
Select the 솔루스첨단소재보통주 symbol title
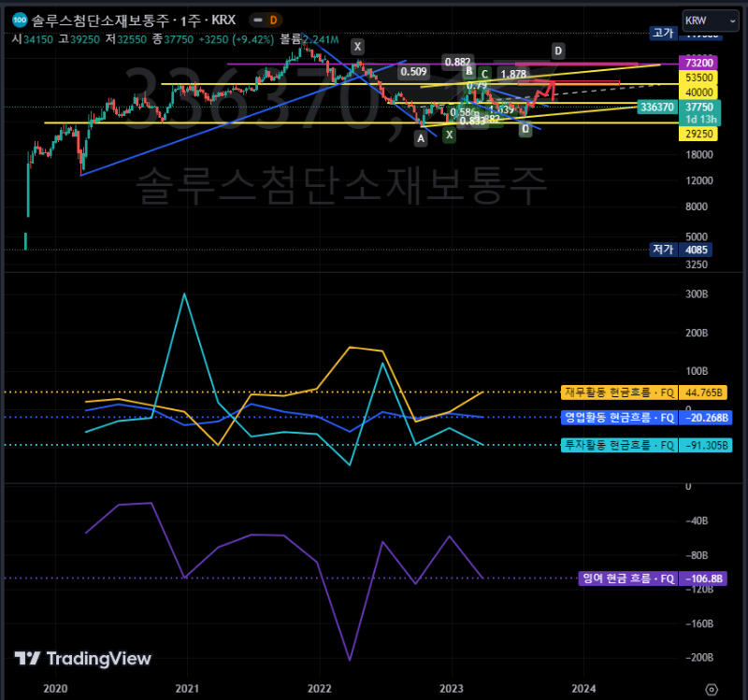[100, 20]
